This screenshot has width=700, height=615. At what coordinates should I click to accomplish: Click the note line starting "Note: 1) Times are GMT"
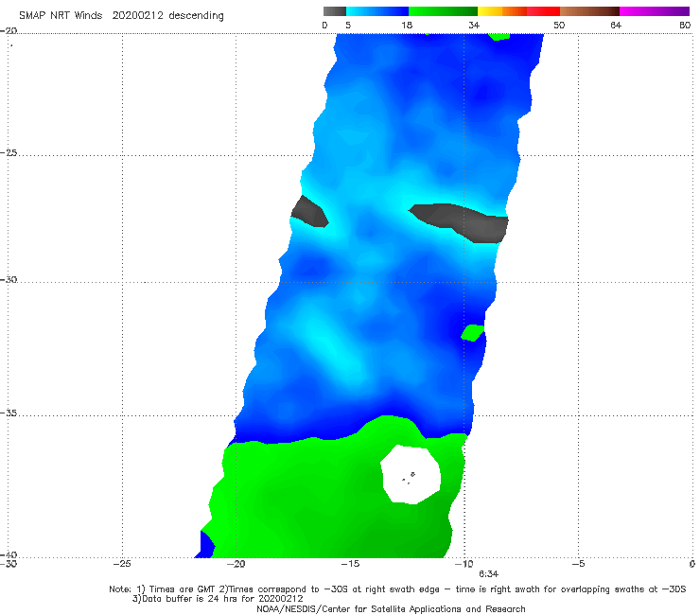coord(397,589)
